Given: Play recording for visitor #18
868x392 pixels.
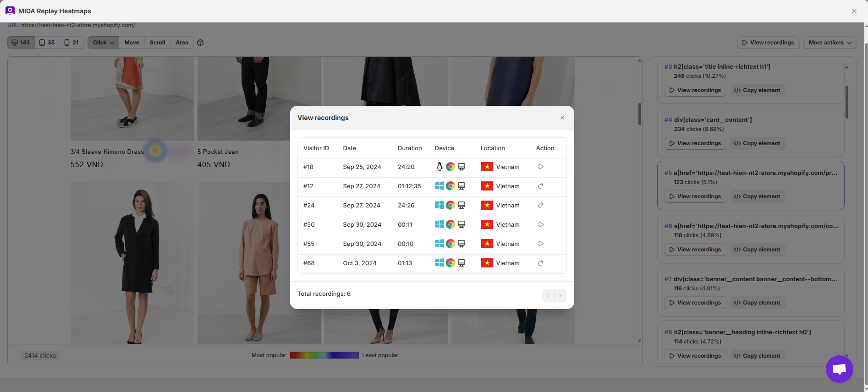Looking at the screenshot, I should pyautogui.click(x=541, y=167).
